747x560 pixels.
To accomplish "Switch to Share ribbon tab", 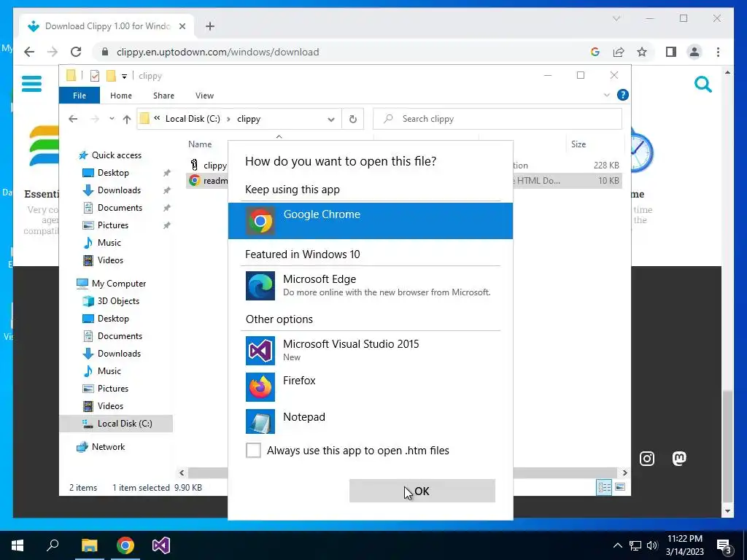I will pos(163,96).
